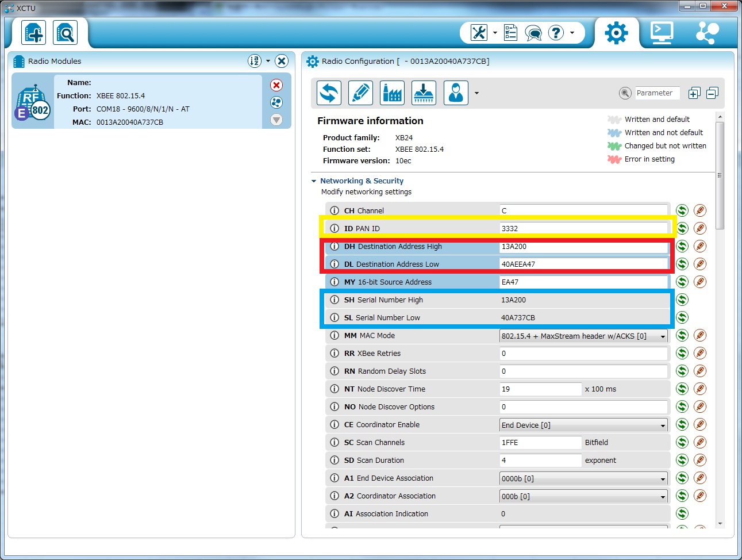Image resolution: width=742 pixels, height=560 pixels.
Task: Edit MY 16-bit Source Address field
Action: coord(583,282)
